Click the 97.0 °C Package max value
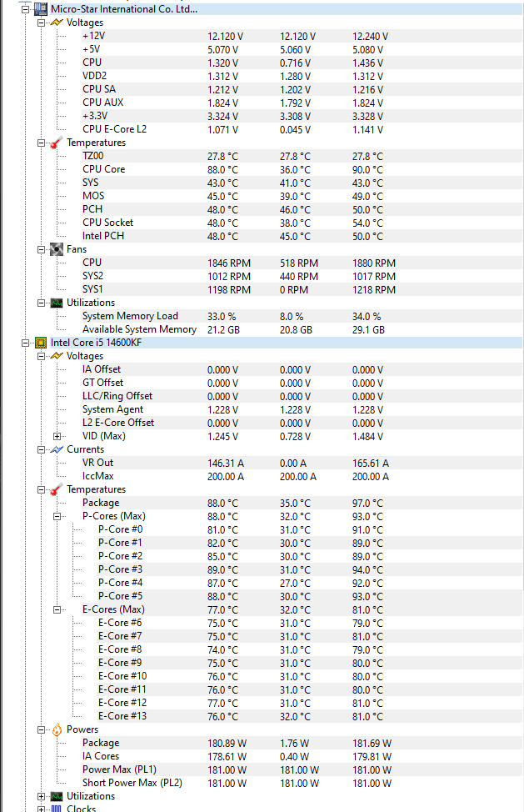Viewport: 524px width, 812px height. (367, 504)
